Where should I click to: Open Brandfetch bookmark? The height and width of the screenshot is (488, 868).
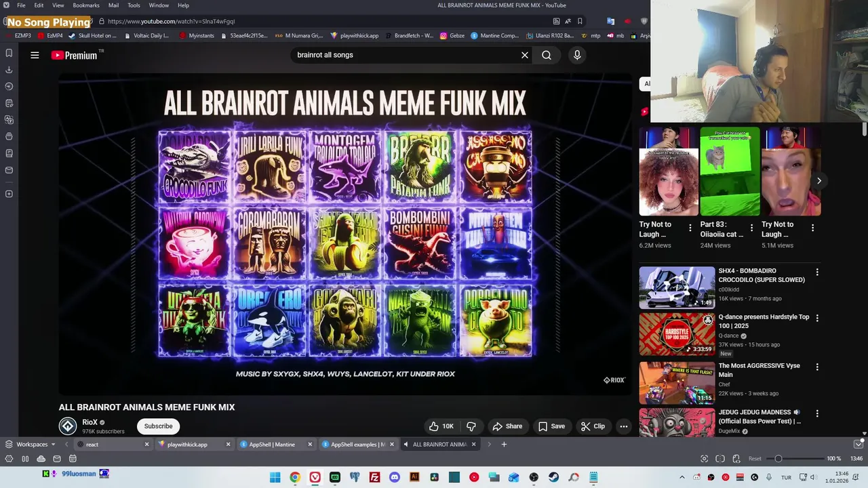(408, 36)
